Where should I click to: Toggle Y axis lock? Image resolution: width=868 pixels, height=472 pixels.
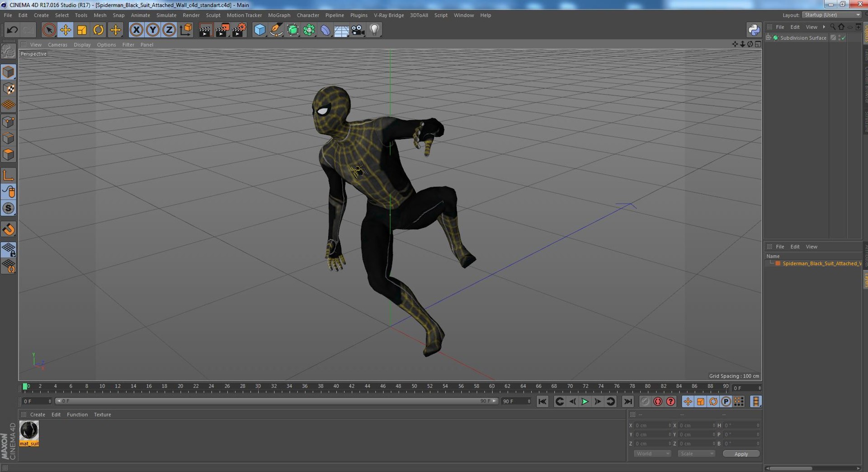(153, 30)
